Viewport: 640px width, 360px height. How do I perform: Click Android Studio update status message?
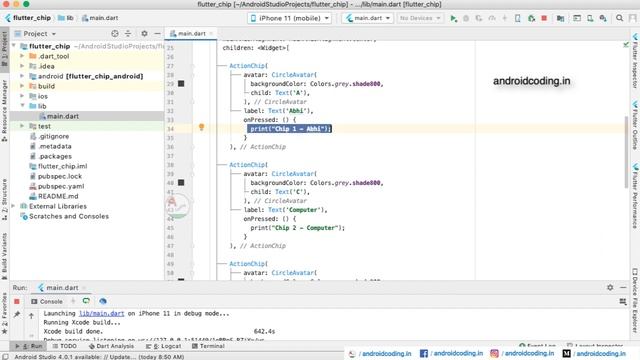pos(99,357)
